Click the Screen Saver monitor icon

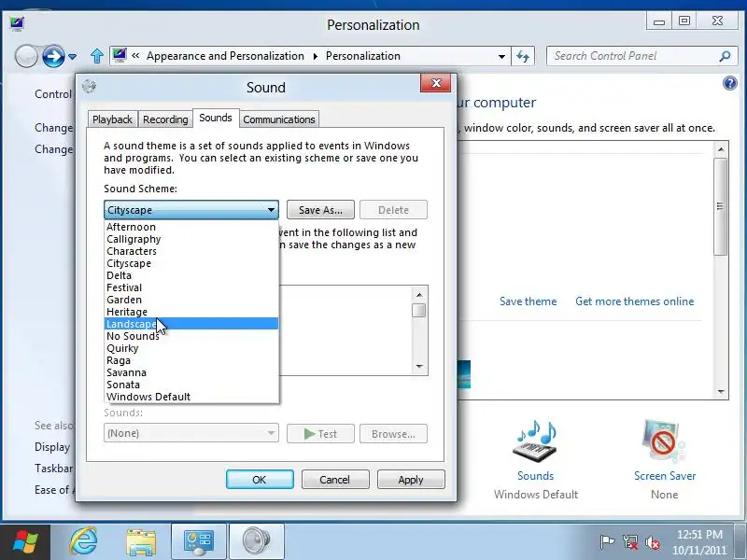[664, 441]
